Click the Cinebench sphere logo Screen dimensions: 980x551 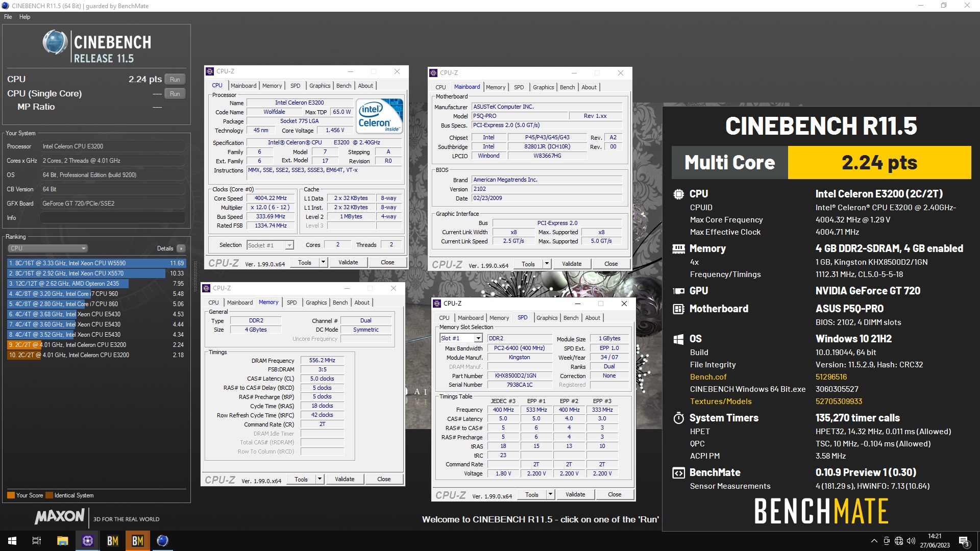click(x=55, y=42)
